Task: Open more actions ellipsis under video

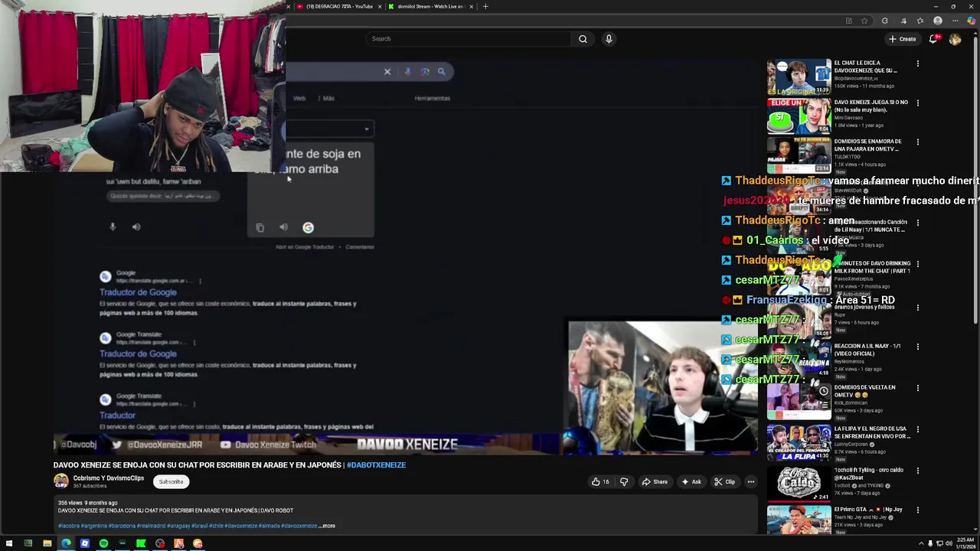Action: 751,481
